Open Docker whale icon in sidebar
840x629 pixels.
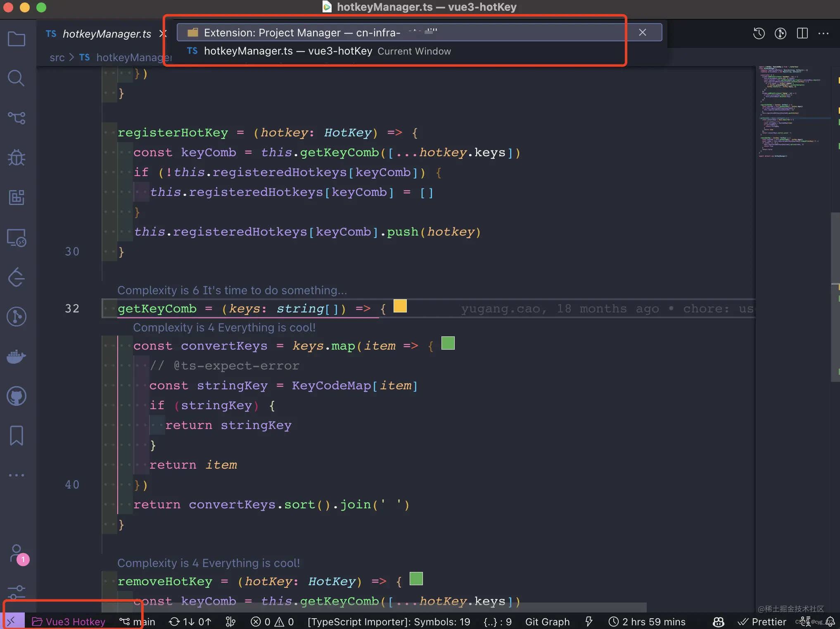17,356
